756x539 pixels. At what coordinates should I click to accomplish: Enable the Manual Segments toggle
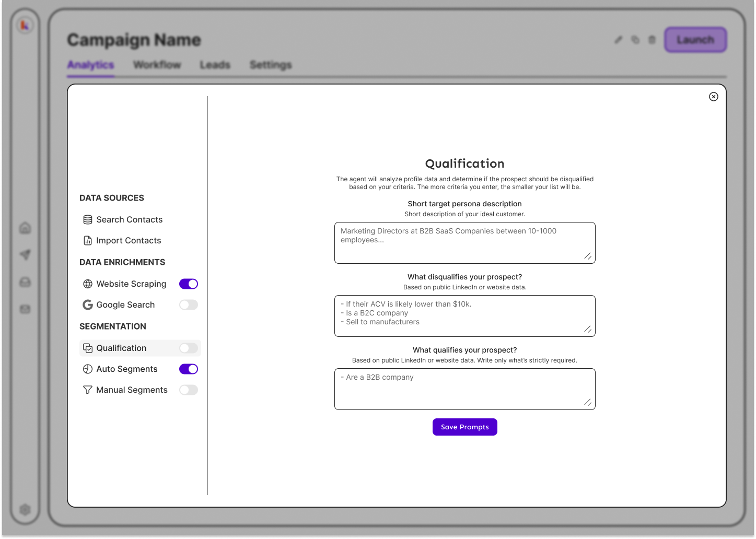click(189, 390)
